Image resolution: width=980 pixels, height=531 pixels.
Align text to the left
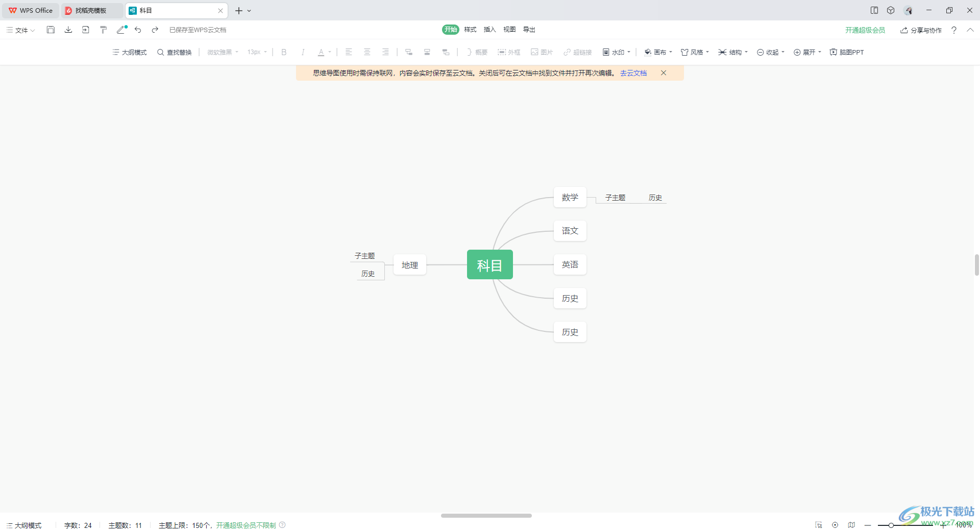pos(349,52)
